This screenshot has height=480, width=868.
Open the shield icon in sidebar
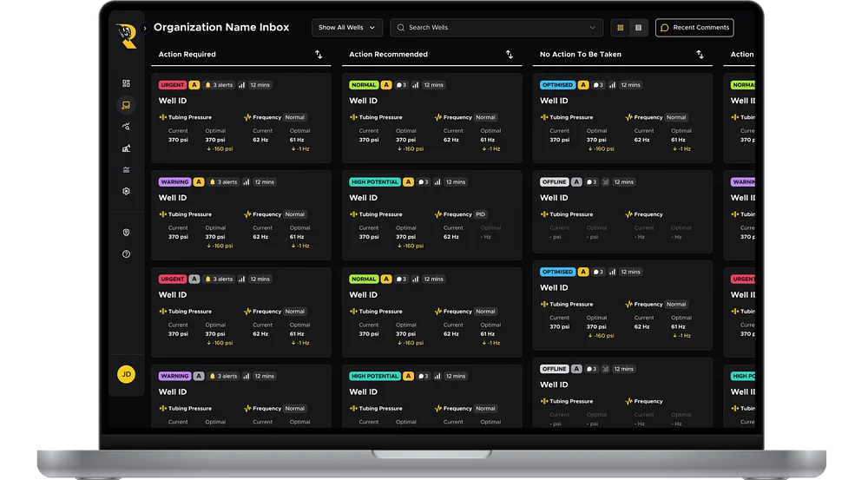[x=126, y=233]
